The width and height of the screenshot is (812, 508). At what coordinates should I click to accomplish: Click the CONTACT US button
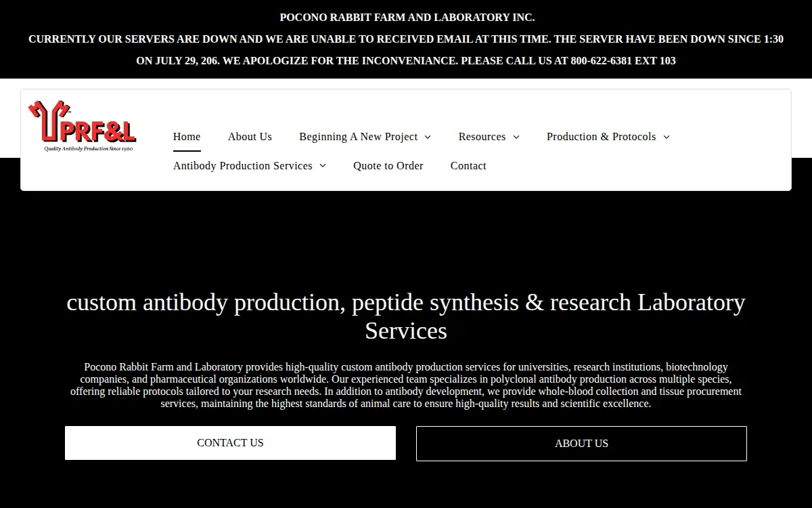(230, 443)
